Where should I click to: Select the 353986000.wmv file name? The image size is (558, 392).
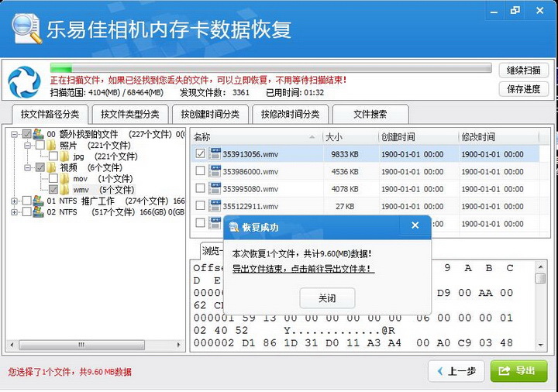pyautogui.click(x=250, y=172)
